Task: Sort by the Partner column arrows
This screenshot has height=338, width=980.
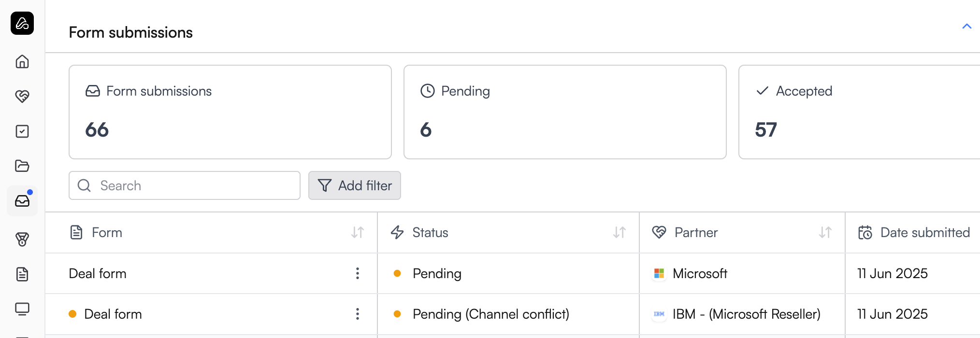Action: pos(825,233)
